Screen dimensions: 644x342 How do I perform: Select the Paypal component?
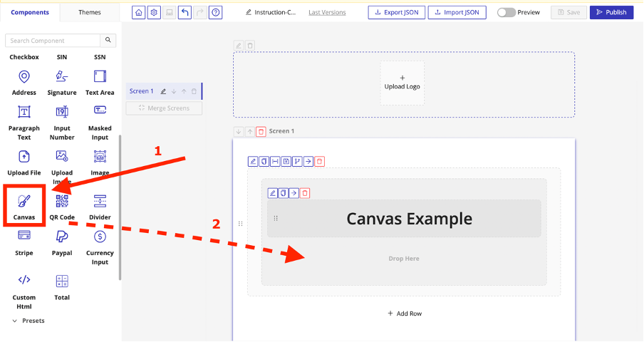(x=62, y=242)
